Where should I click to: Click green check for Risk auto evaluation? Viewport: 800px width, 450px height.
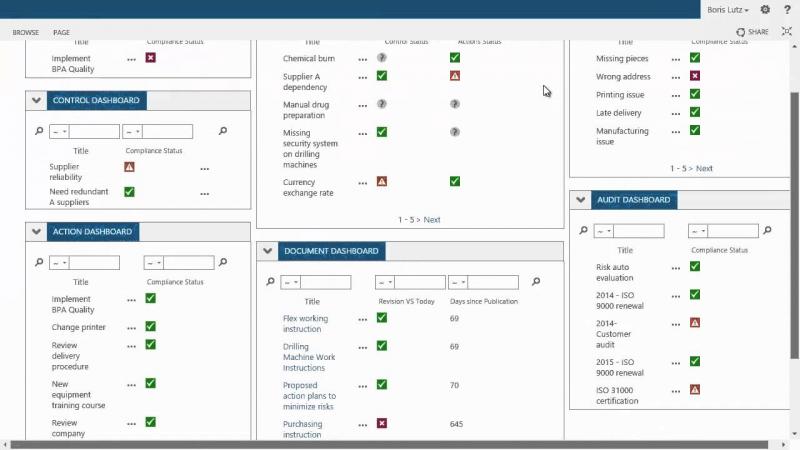(x=694, y=266)
